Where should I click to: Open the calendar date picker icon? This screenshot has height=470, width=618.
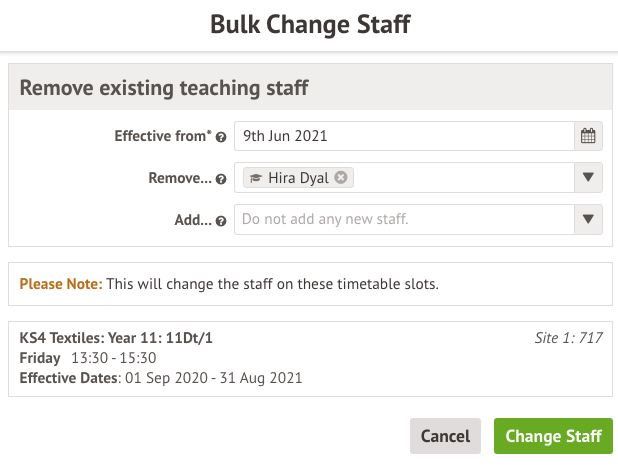[x=588, y=136]
